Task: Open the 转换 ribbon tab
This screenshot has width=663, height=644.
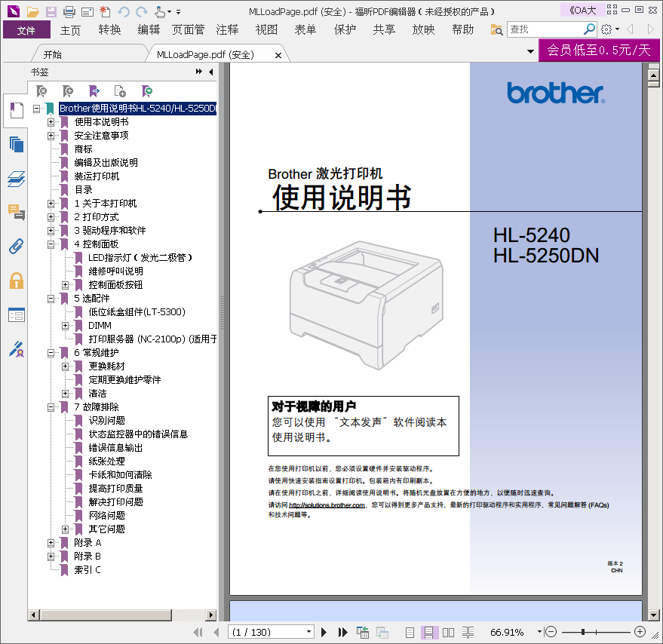Action: (x=109, y=30)
